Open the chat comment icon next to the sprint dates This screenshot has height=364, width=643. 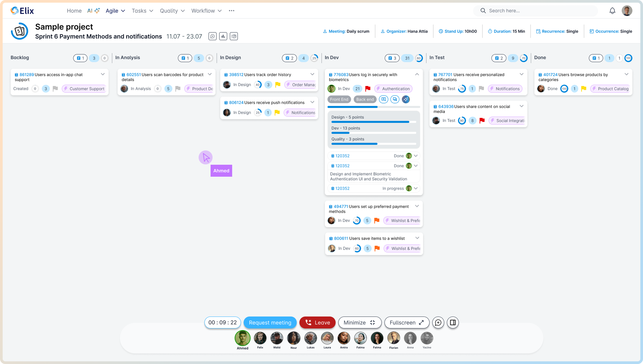click(212, 36)
